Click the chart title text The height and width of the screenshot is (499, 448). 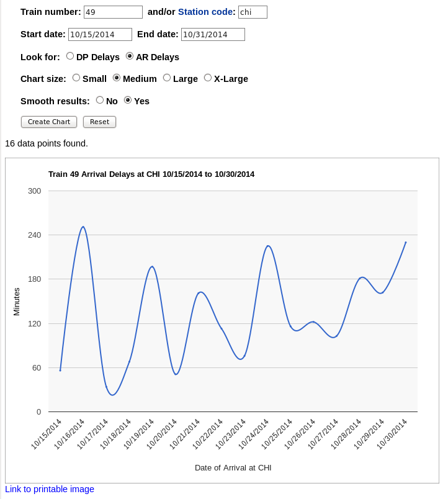click(151, 174)
